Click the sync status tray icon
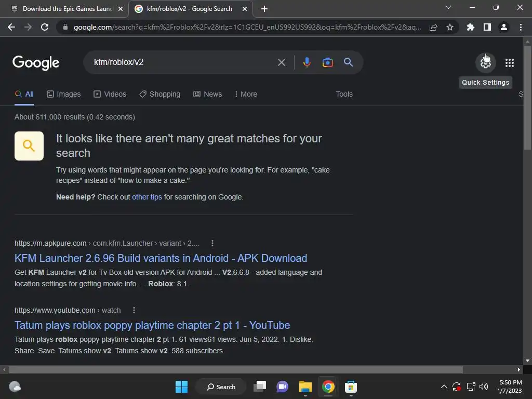Viewport: 532px width, 399px height. click(457, 387)
